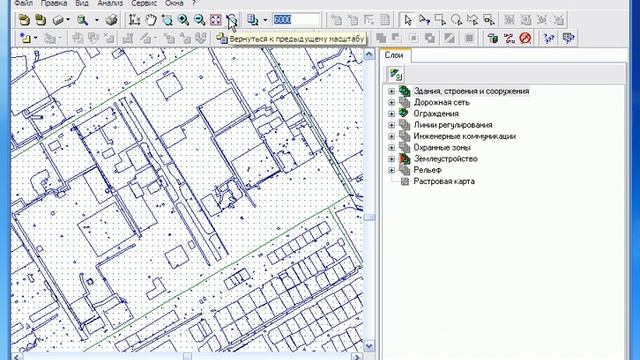Expand the Дорожная сеть layer
This screenshot has height=360, width=640.
391,102
